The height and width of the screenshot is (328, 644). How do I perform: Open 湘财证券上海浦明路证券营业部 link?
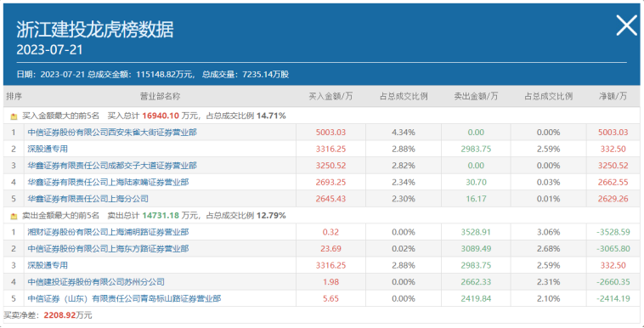coord(108,232)
